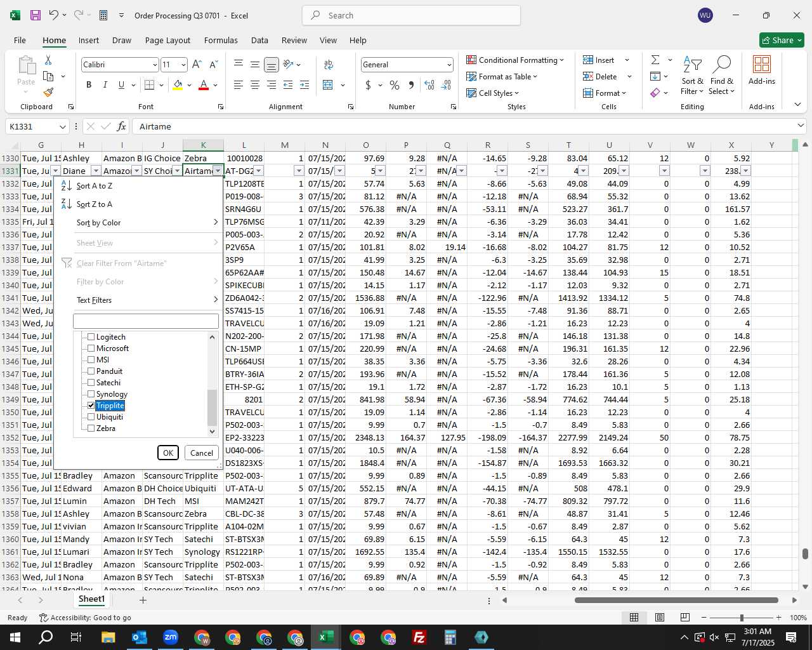
Task: Toggle Bold formatting
Action: tap(89, 85)
